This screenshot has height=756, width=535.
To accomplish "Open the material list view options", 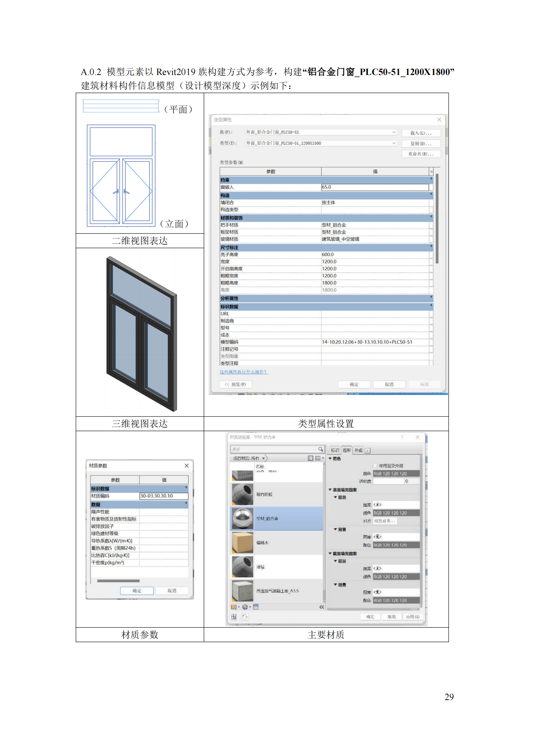I will click(x=319, y=458).
